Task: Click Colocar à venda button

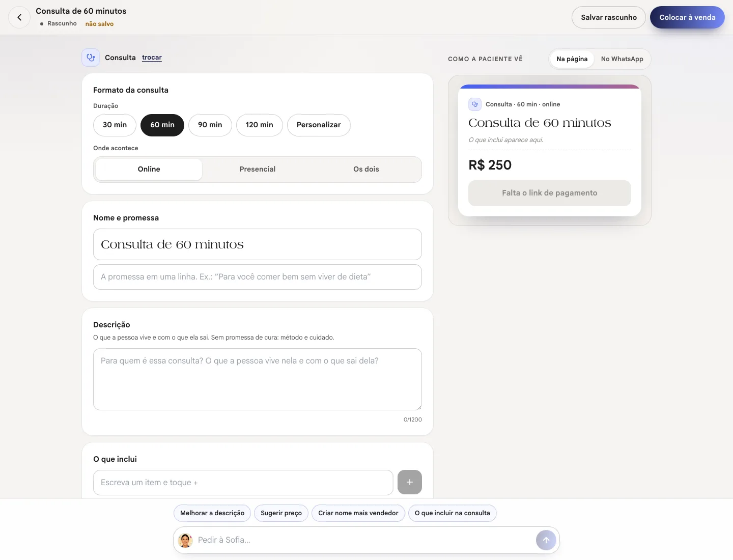Action: pyautogui.click(x=687, y=17)
